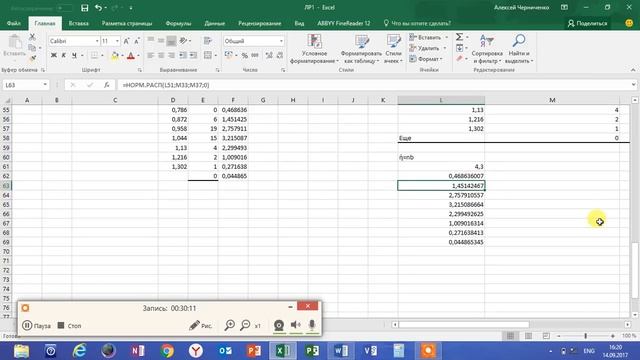Image resolution: width=640 pixels, height=360 pixels.
Task: Click the Undo arrow icon
Action: click(x=98, y=8)
